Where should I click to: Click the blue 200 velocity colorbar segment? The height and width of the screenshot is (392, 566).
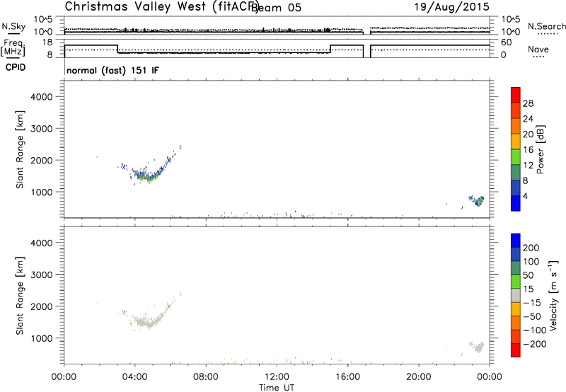(x=516, y=241)
